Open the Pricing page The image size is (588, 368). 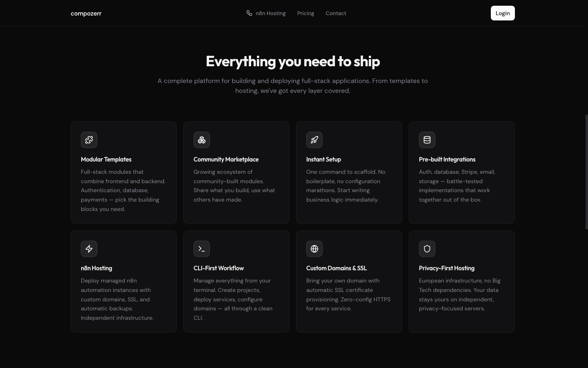(305, 13)
